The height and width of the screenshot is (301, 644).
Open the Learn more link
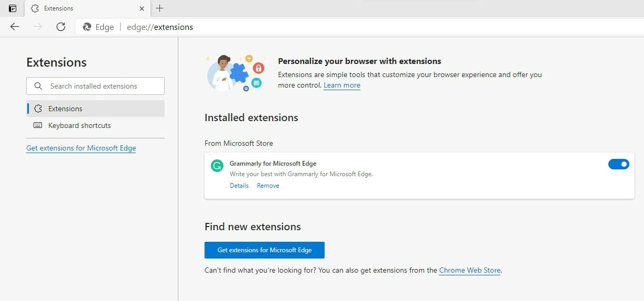click(x=342, y=85)
